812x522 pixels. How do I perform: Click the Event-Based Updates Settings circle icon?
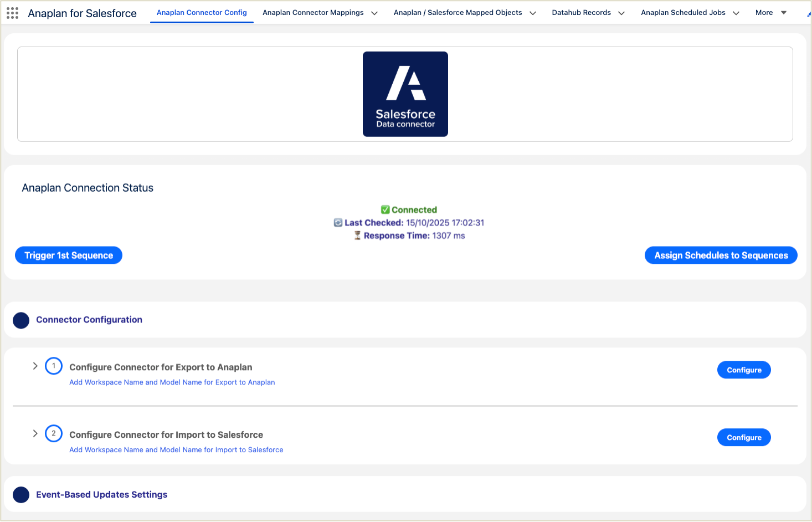pos(21,495)
